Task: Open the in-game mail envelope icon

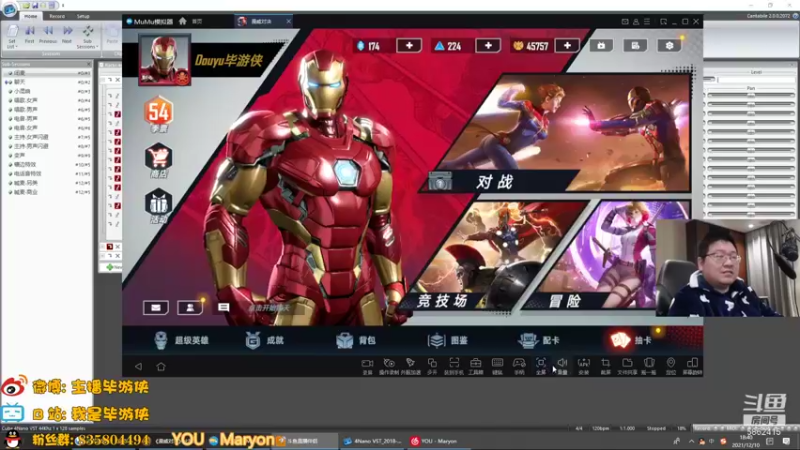Action: click(x=156, y=308)
